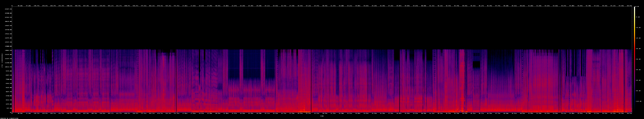Click the -26 dB color scale label

tap(638, 48)
